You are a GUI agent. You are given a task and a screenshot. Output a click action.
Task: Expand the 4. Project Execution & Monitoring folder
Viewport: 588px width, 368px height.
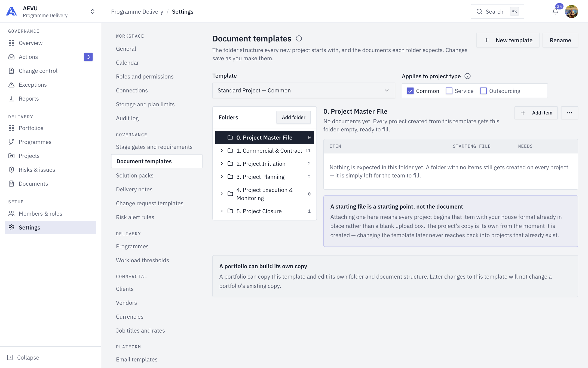coord(222,194)
